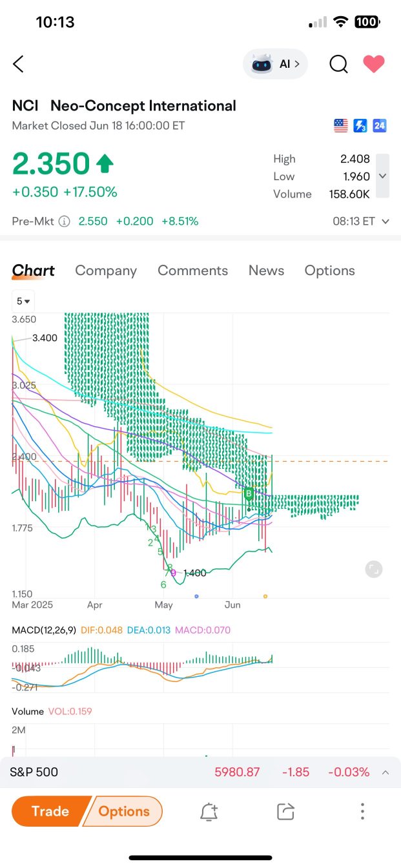Tap the green B buy marker on chart

(248, 495)
